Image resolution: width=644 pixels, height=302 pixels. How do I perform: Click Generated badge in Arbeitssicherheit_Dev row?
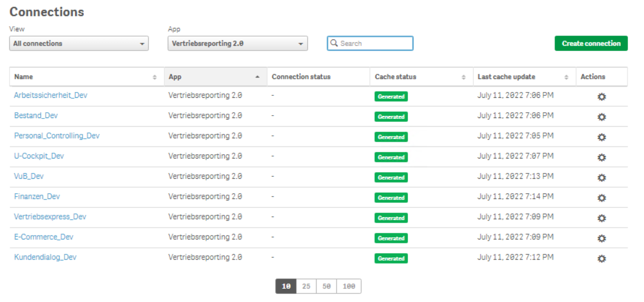click(x=391, y=96)
